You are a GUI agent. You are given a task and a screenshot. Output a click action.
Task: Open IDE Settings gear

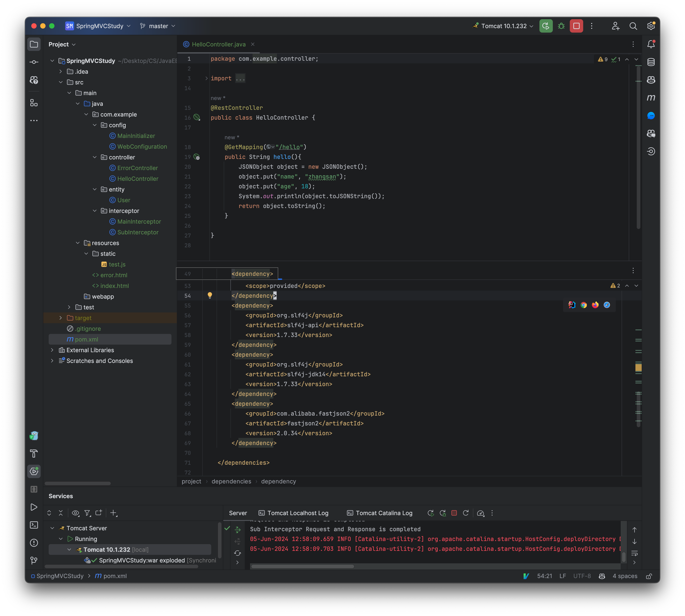tap(651, 26)
